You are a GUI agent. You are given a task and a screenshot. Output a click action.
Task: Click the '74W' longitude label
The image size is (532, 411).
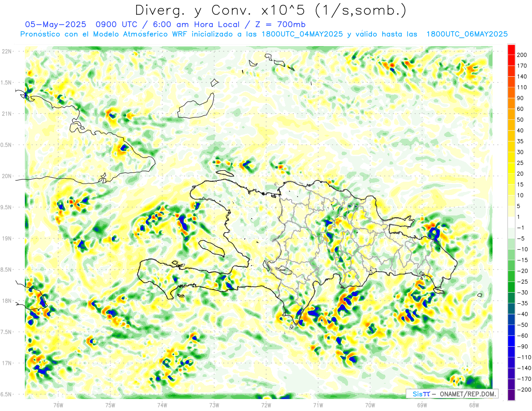tap(162, 405)
